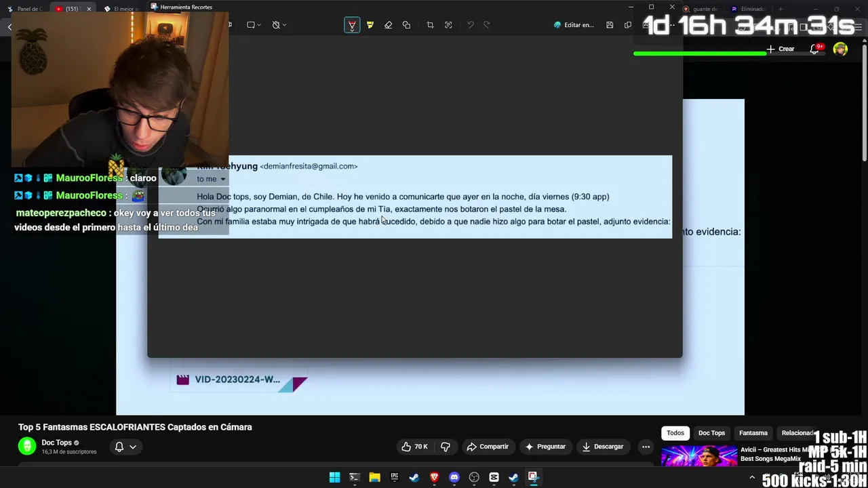Open Epic Games Launcher from the taskbar
The image size is (868, 488).
tap(394, 477)
